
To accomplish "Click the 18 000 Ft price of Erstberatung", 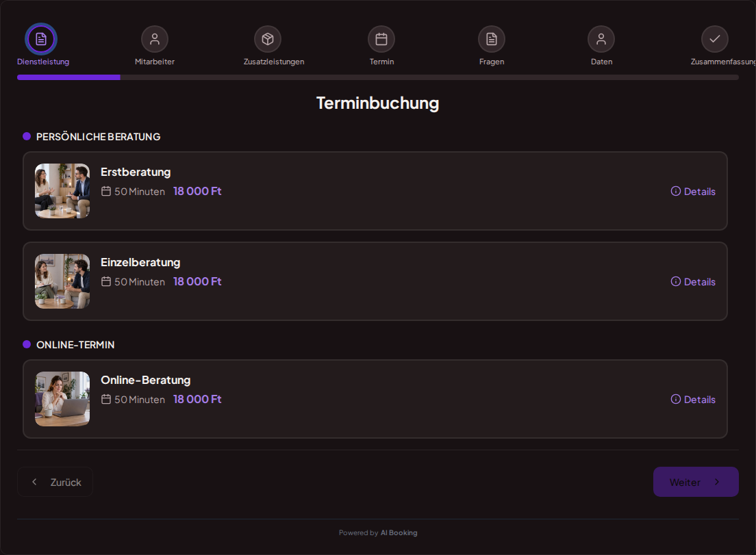I will [197, 191].
